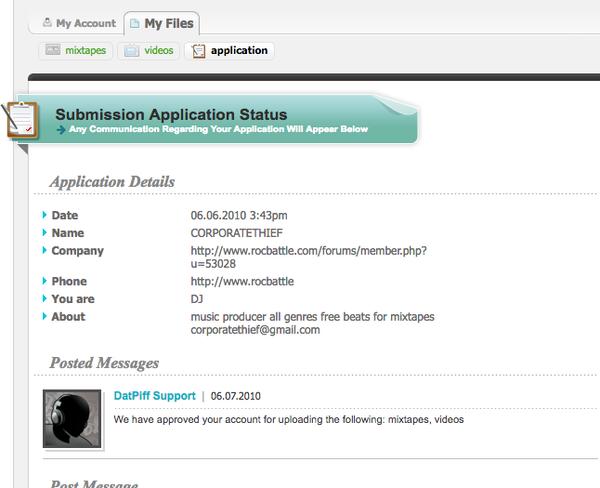Click the arrow bullet beside Phone
Screen dimensions: 600x488
tap(44, 281)
